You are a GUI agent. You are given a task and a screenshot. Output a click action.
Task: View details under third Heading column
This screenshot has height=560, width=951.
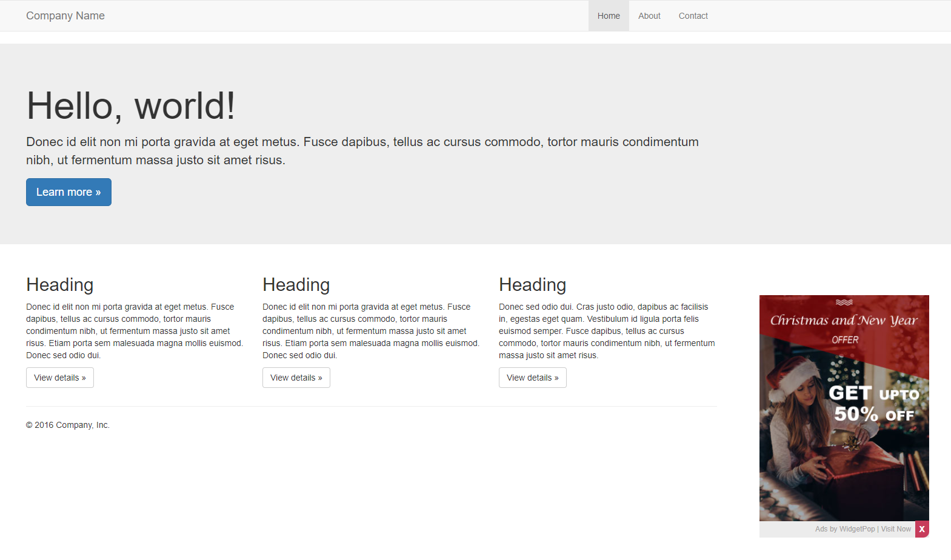click(533, 378)
